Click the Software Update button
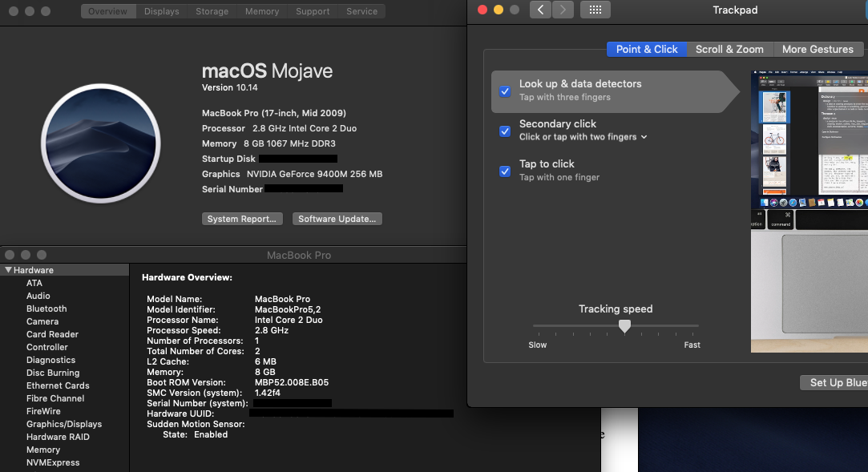This screenshot has width=868, height=472. click(x=337, y=219)
